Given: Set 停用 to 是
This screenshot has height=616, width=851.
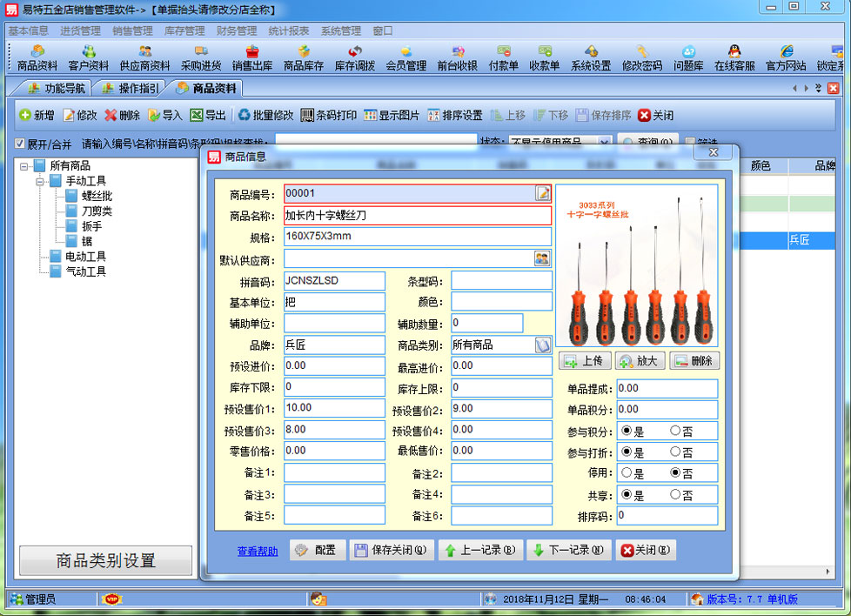Looking at the screenshot, I should pyautogui.click(x=626, y=473).
